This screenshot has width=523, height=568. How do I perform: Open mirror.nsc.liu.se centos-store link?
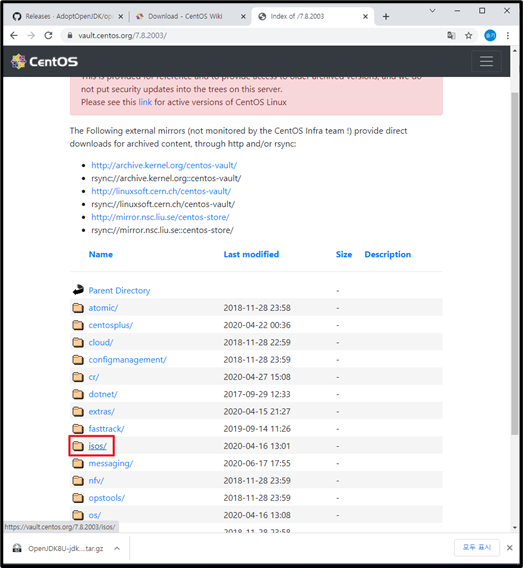(x=160, y=217)
